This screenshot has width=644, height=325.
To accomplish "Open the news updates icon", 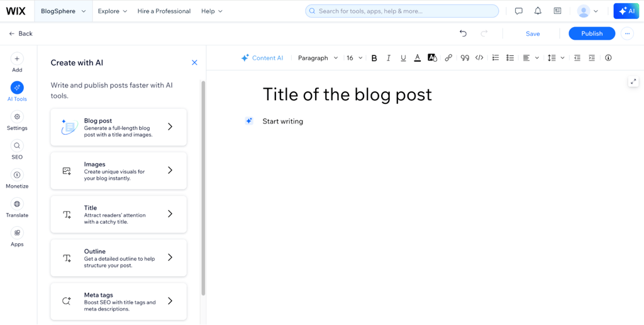I will tap(557, 11).
